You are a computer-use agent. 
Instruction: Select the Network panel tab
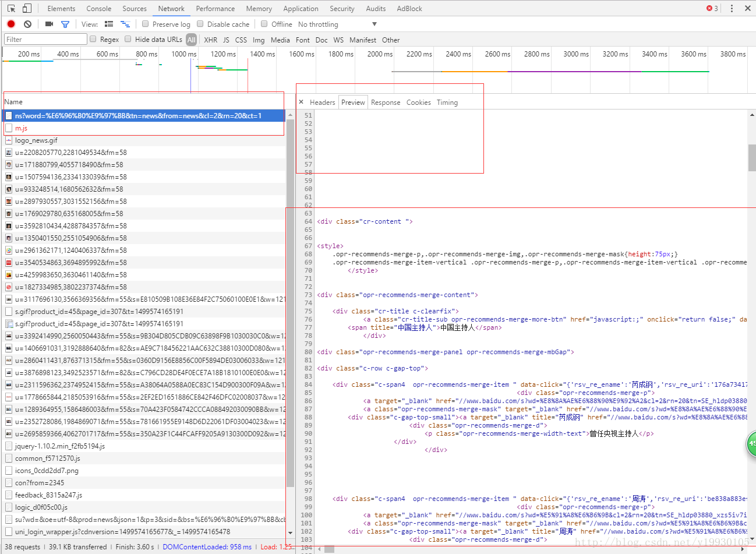(x=171, y=8)
